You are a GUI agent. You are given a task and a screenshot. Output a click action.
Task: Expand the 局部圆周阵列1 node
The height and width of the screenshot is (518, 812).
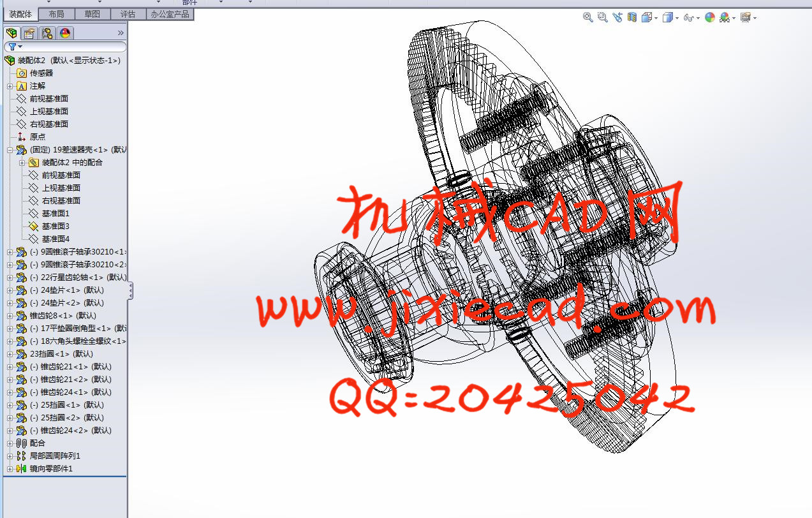10,456
